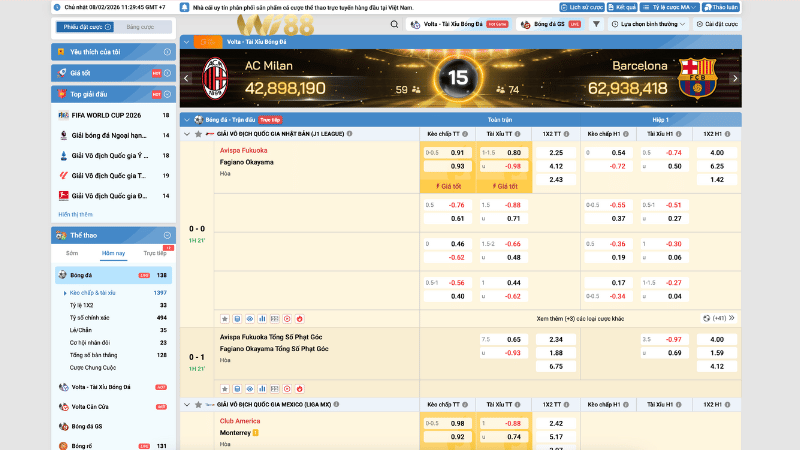Collapse the Volta - Tài Xỉu Bóng Đá section
Viewport: 800px width, 450px height.
point(187,42)
